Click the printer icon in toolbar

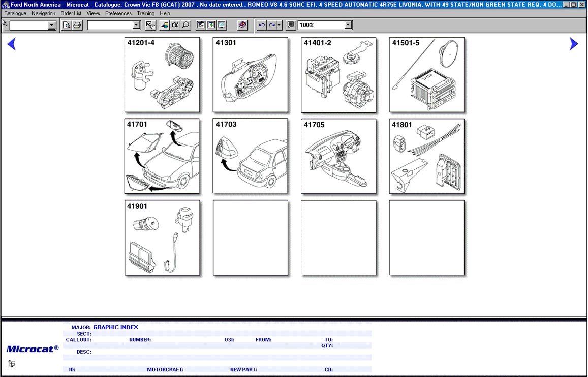[77, 25]
